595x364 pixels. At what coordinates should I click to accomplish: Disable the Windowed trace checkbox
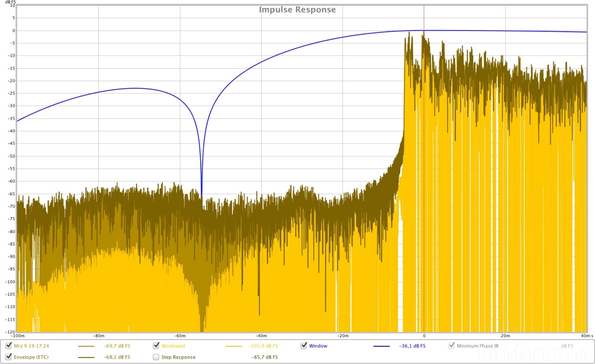[156, 346]
